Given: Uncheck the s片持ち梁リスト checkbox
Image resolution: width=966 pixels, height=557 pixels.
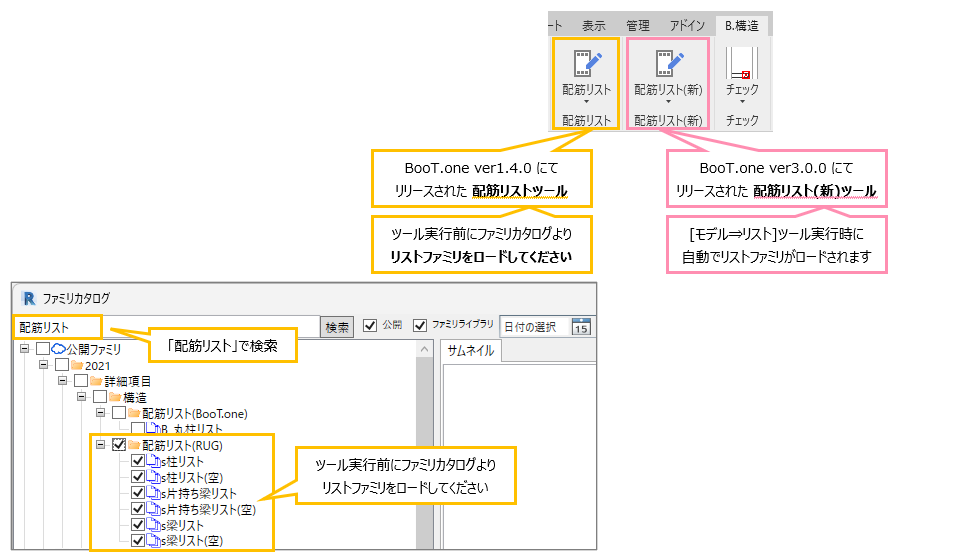Looking at the screenshot, I should (x=138, y=493).
